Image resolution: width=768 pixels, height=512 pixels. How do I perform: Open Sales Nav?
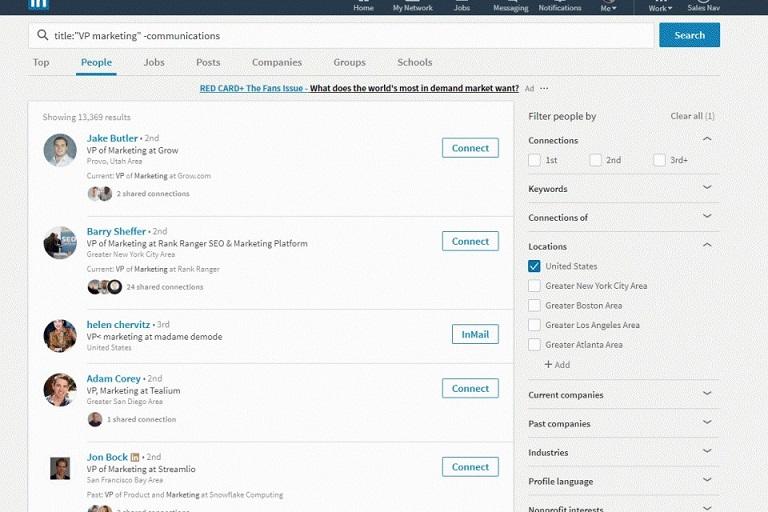click(703, 6)
